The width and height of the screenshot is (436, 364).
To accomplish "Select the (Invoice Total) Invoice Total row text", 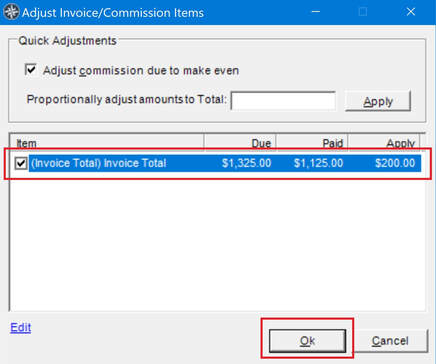I will point(99,163).
